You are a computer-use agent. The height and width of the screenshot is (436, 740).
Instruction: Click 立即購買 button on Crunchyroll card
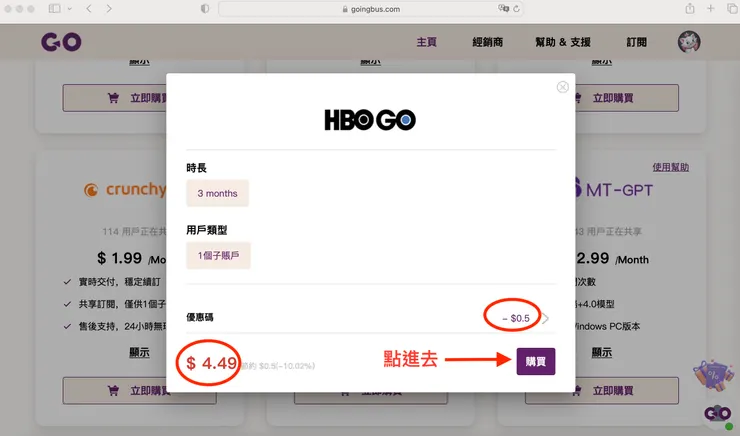[x=114, y=390]
